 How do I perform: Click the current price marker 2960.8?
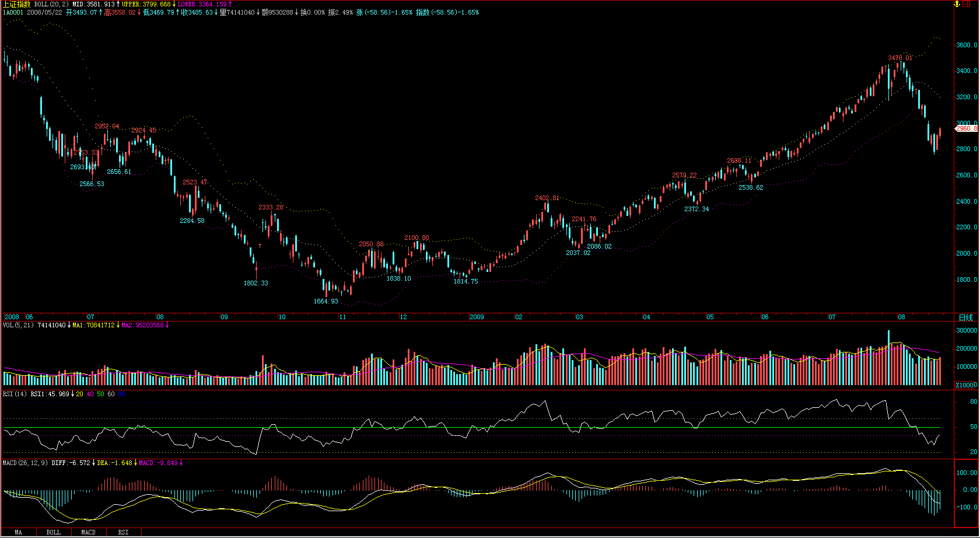[966, 128]
